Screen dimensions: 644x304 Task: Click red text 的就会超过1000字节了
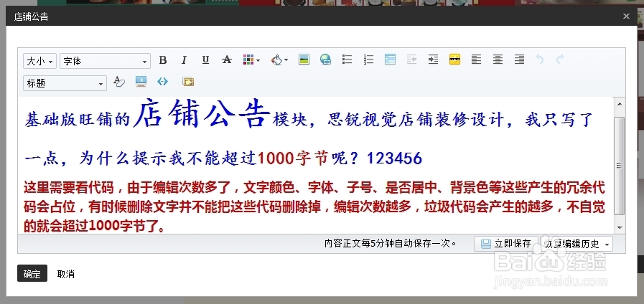point(95,226)
